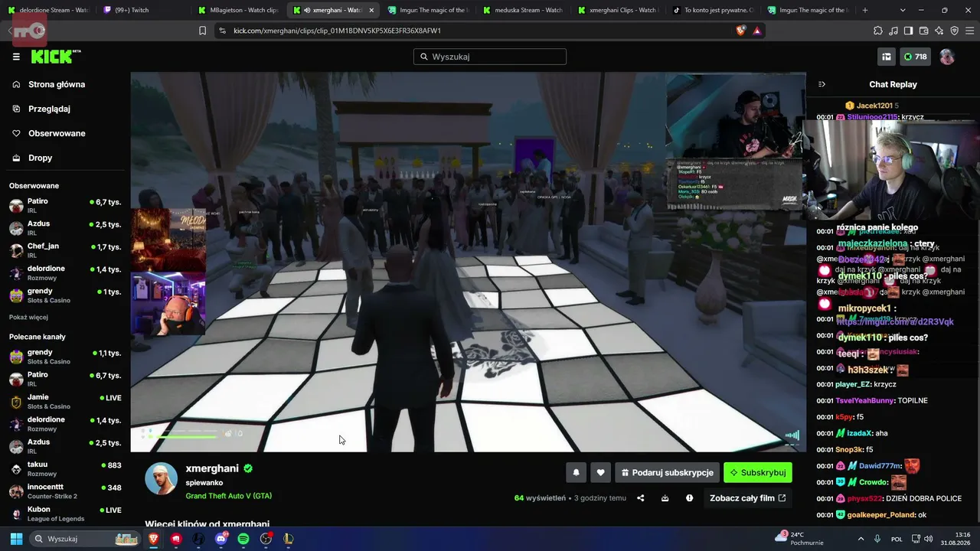Open Zobacz cały film link
Viewport: 980px width, 551px height.
point(747,498)
